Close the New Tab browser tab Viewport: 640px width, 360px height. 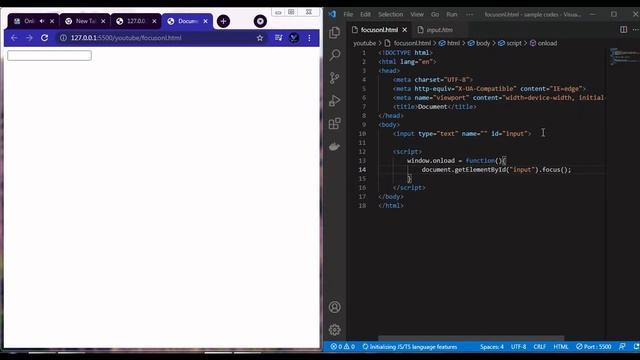tap(103, 21)
